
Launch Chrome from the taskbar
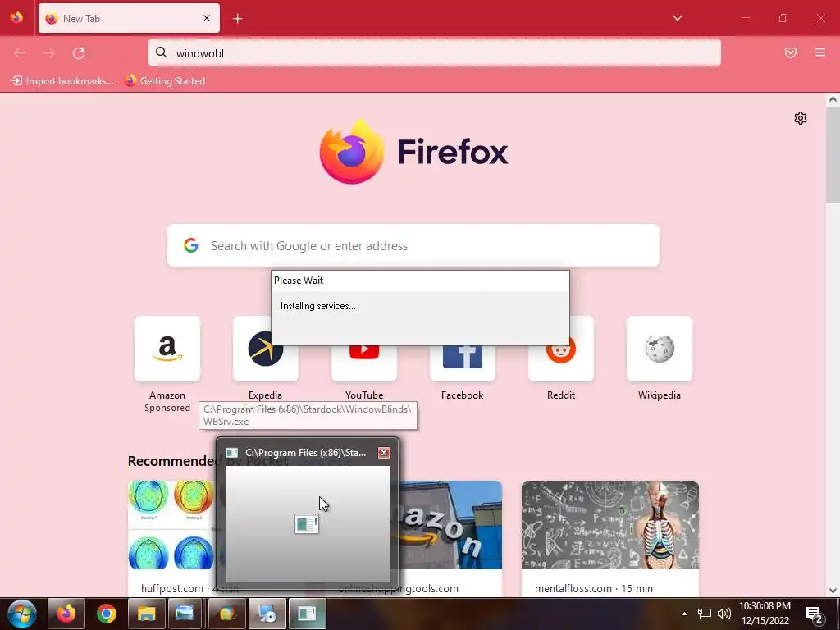(x=107, y=614)
